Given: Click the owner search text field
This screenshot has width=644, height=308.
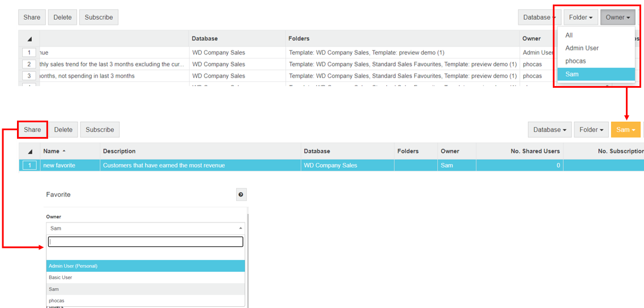Looking at the screenshot, I should coord(146,242).
